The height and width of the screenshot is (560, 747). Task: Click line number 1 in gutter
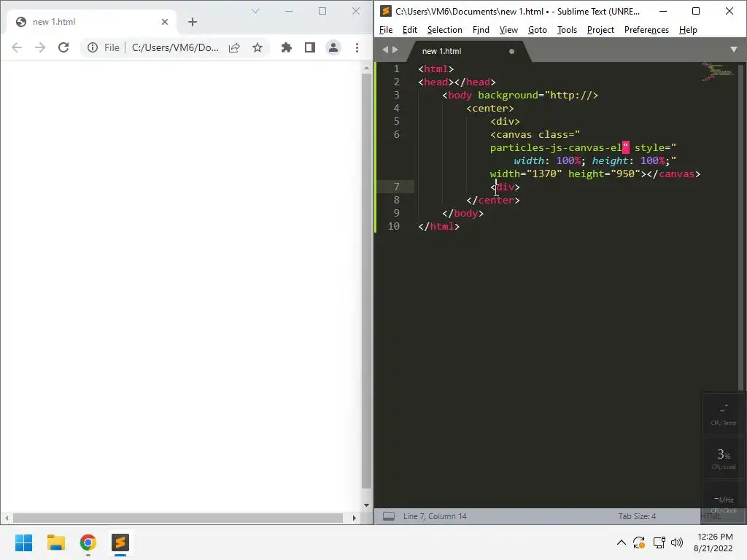(396, 69)
